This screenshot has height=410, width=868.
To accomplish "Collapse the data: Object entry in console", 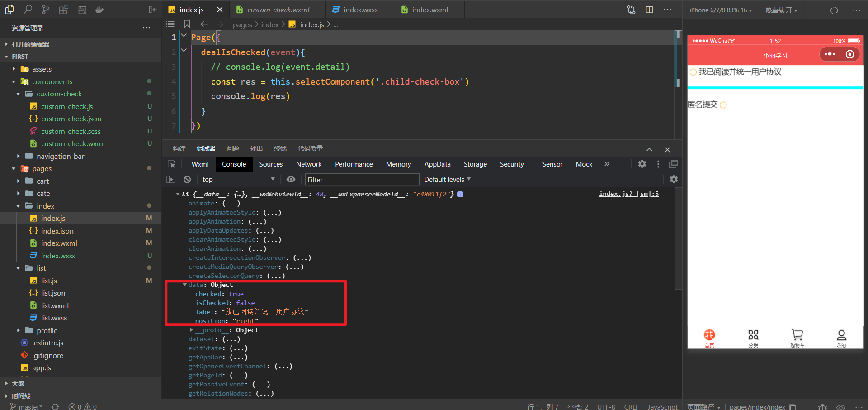I will pyautogui.click(x=184, y=285).
